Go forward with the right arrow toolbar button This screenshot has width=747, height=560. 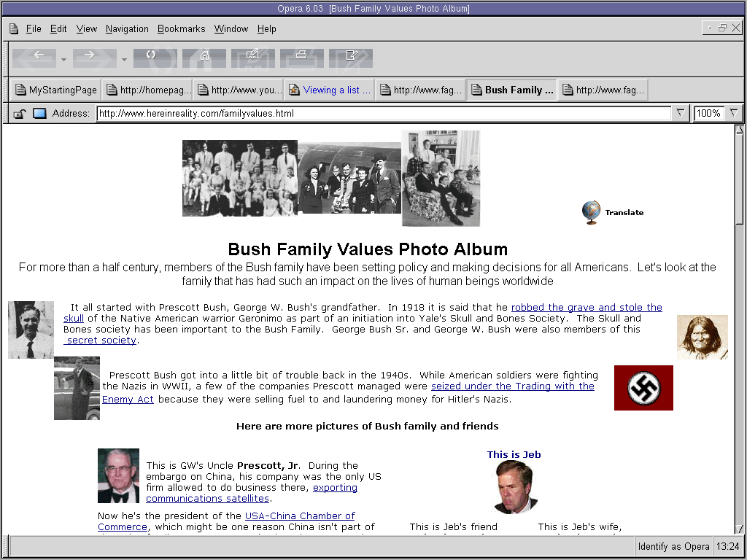click(94, 58)
